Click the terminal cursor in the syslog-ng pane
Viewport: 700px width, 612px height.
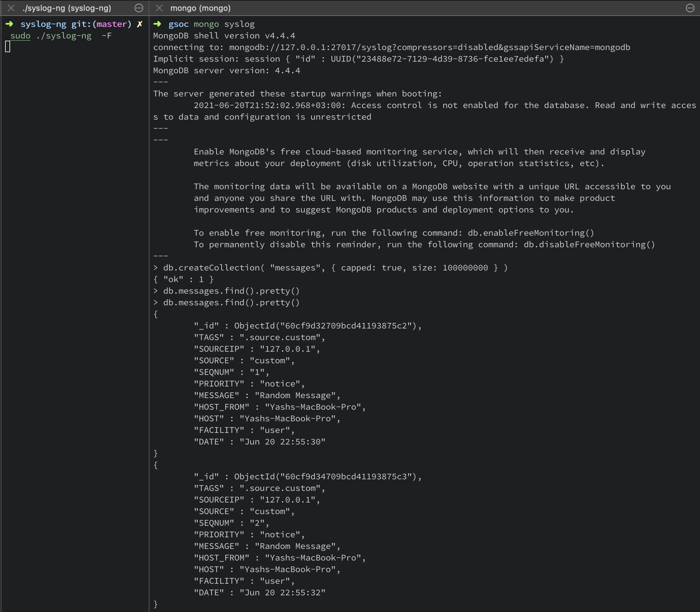(x=8, y=46)
